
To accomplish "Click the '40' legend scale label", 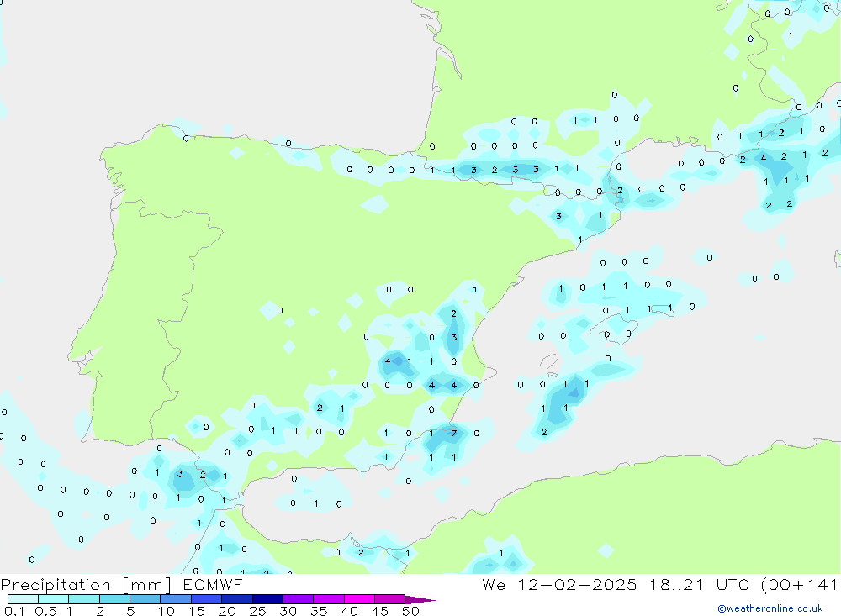I will [349, 611].
